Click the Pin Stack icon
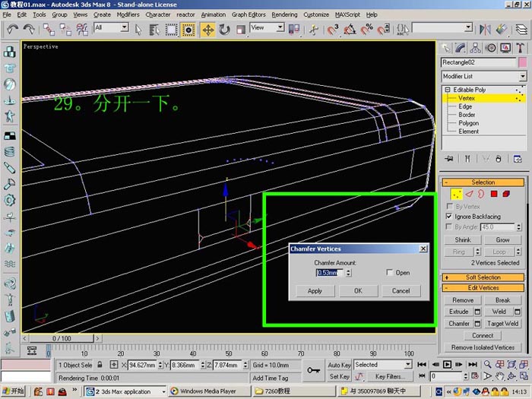This screenshot has width=532, height=399. [x=449, y=159]
